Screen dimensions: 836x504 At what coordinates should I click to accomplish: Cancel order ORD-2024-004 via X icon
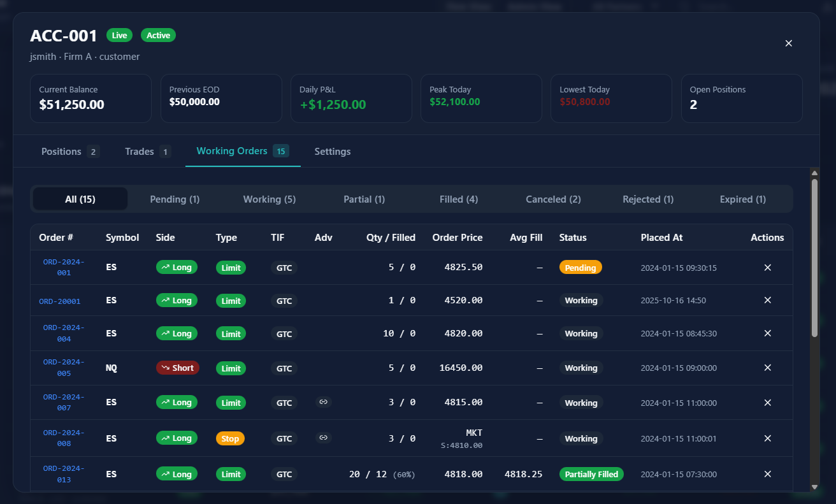click(767, 333)
